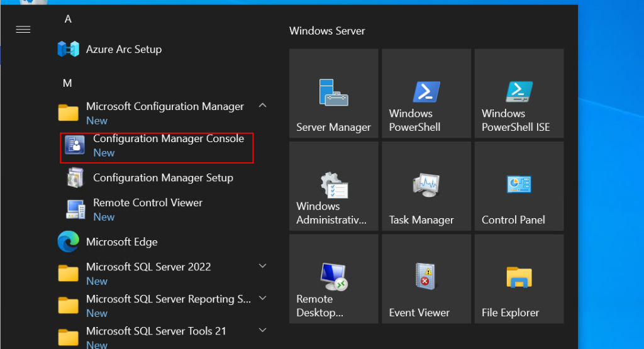Launch the Windows PowerShell tile
This screenshot has width=644, height=349.
click(426, 93)
